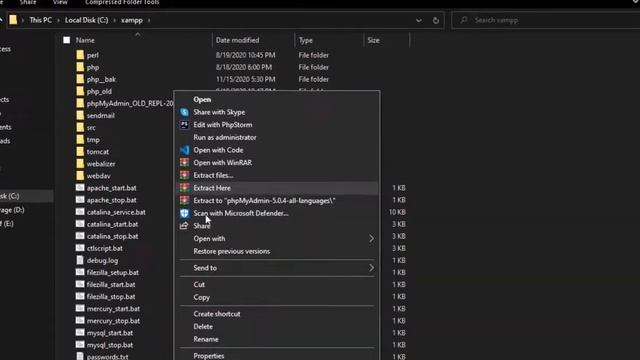Click the sort arrow above Name column
640x360 pixels.
pos(138,34)
